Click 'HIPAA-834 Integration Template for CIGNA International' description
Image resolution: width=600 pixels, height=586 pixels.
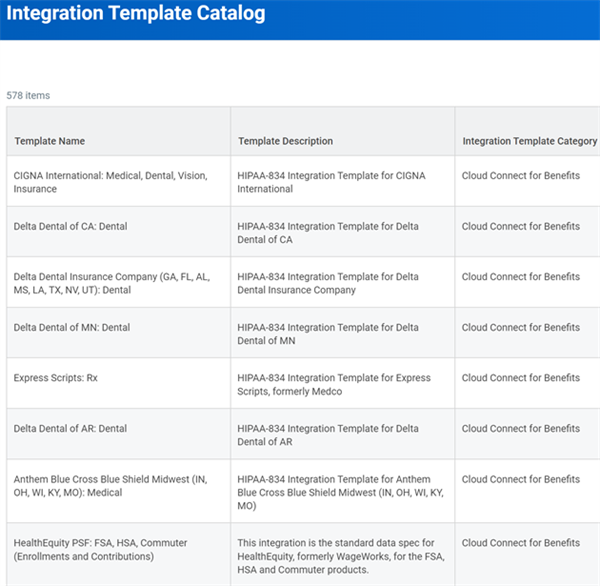[331, 182]
